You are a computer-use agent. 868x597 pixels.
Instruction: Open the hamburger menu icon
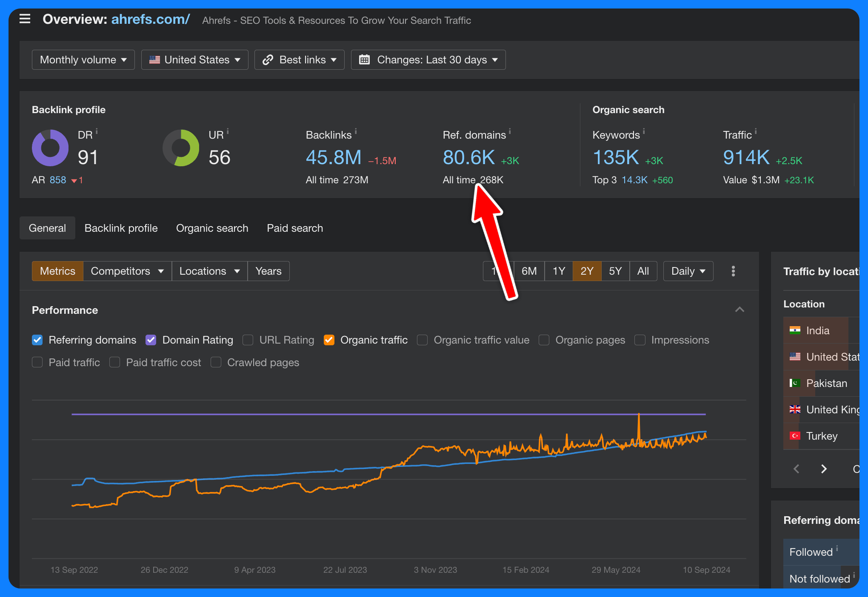pos(25,19)
